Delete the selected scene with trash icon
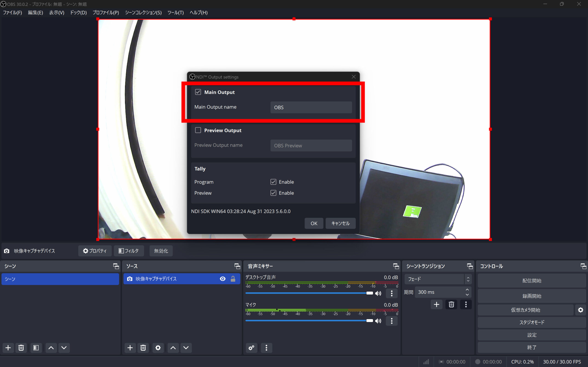Image resolution: width=588 pixels, height=367 pixels. (x=21, y=348)
